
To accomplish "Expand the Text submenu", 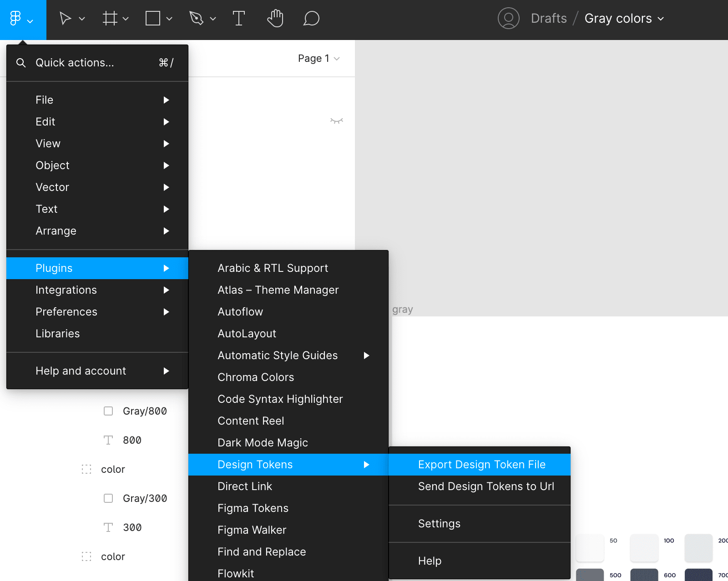I will click(x=97, y=209).
